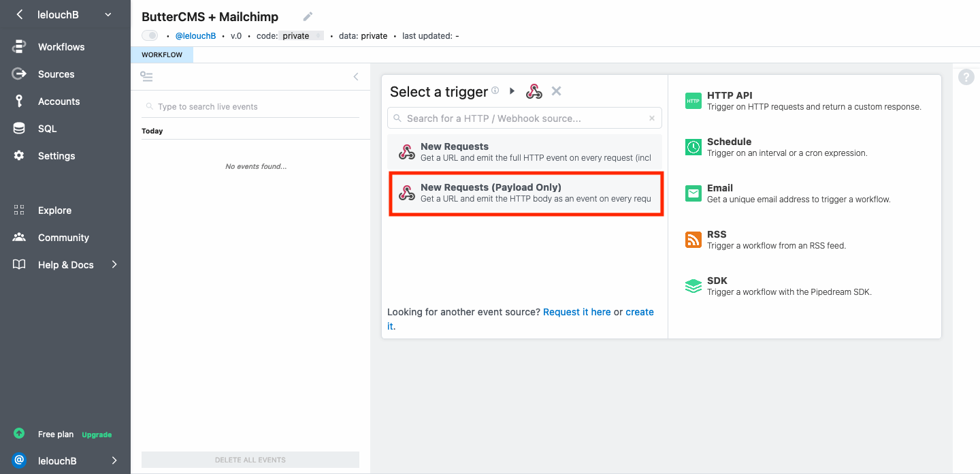Focus the live events search field
The height and width of the screenshot is (474, 980).
pyautogui.click(x=250, y=107)
